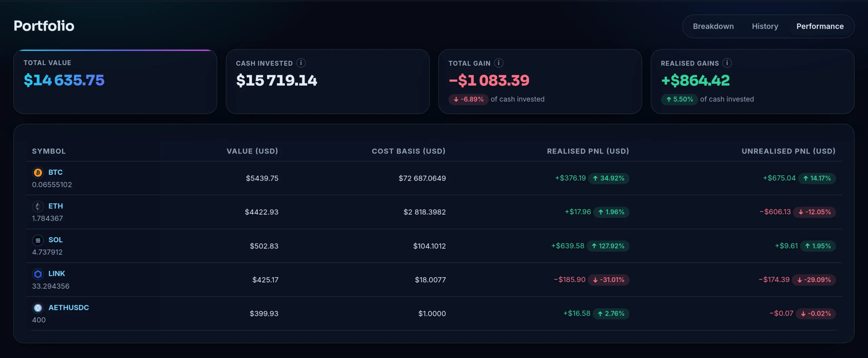Click BTC realised PNL +$376.19
The image size is (868, 358).
coord(570,178)
